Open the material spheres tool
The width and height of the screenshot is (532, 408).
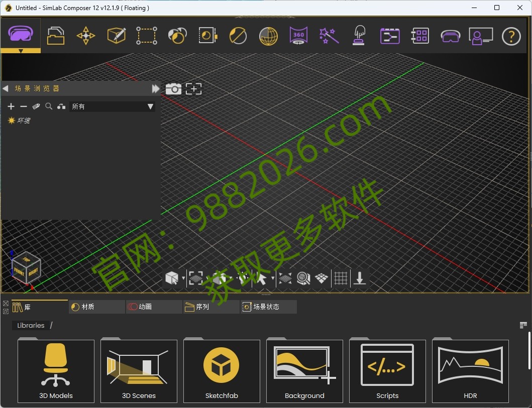[177, 36]
